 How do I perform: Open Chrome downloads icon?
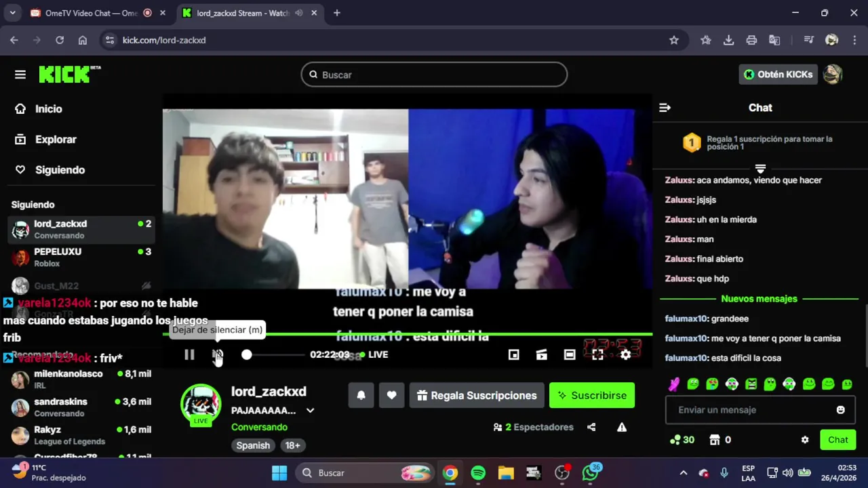coord(728,40)
